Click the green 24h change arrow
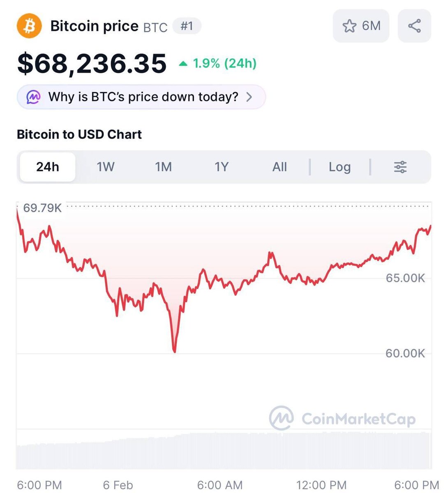The height and width of the screenshot is (493, 448). coord(183,64)
